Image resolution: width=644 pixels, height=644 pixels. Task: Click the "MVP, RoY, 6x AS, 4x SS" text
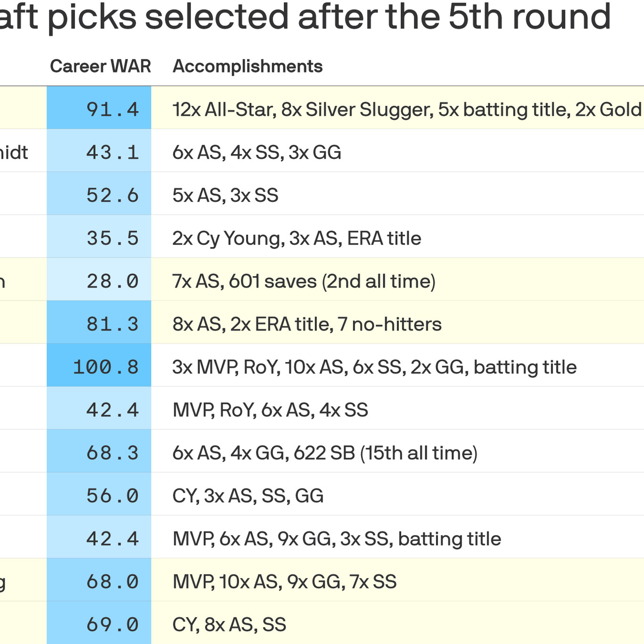point(270,410)
